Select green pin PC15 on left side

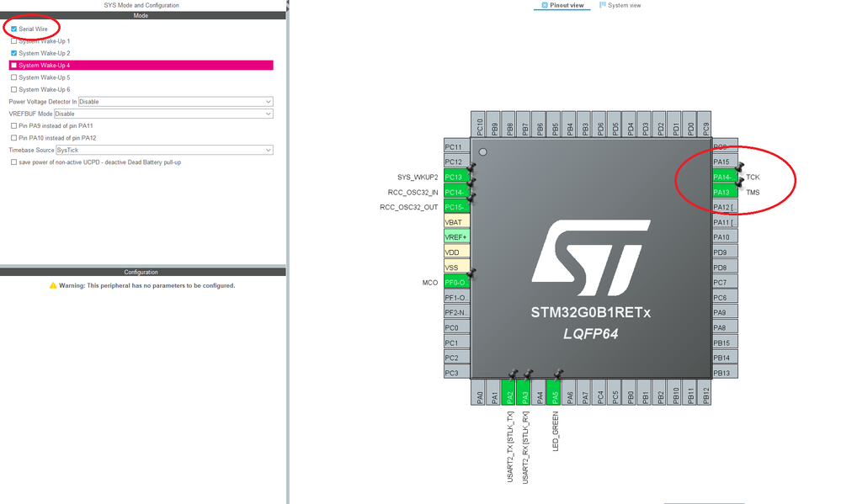457,207
